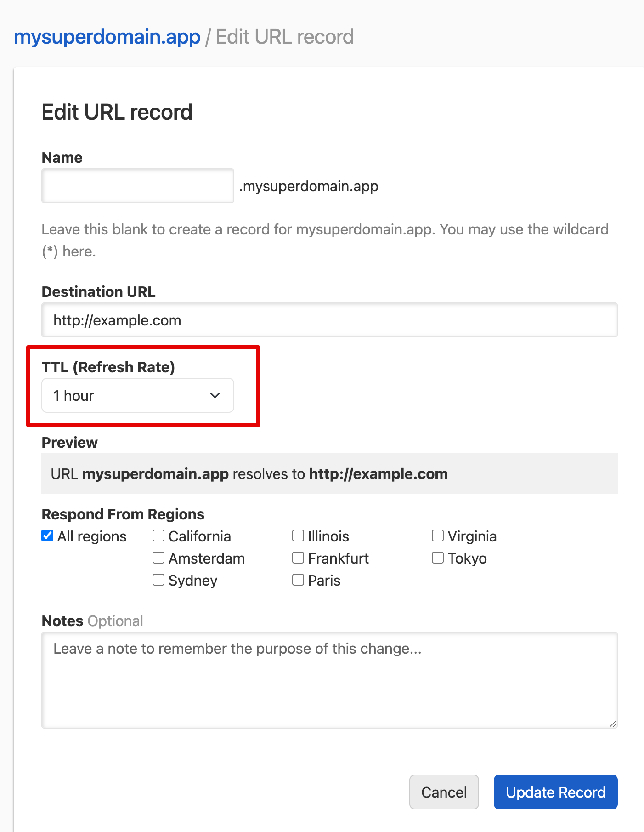The image size is (644, 832).
Task: Check the Tokyo region
Action: click(x=437, y=557)
